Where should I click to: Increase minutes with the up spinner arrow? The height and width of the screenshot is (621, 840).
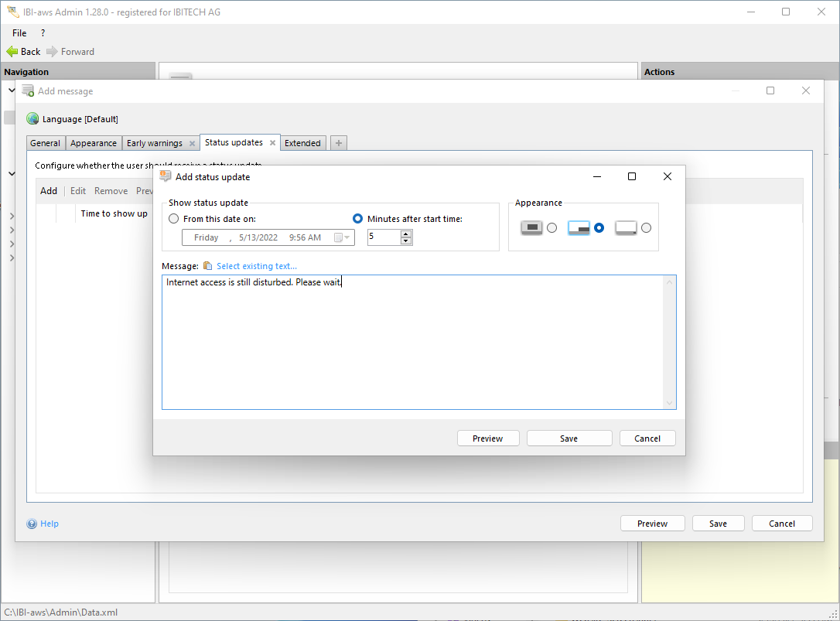tap(406, 234)
